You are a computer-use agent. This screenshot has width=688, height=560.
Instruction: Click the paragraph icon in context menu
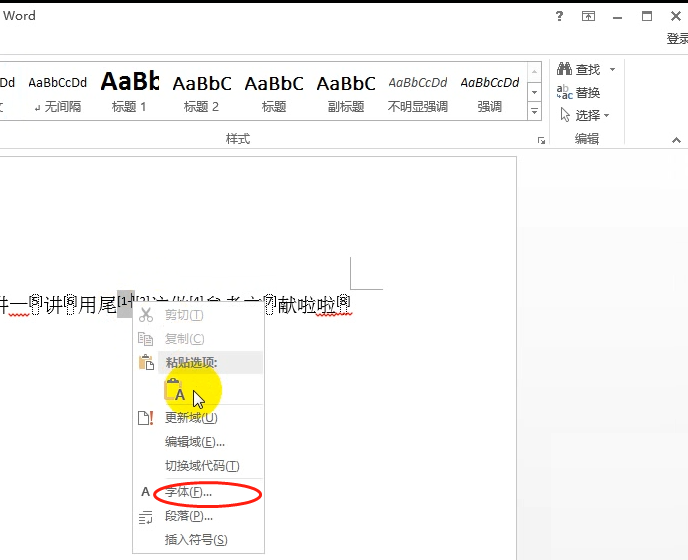pyautogui.click(x=145, y=516)
